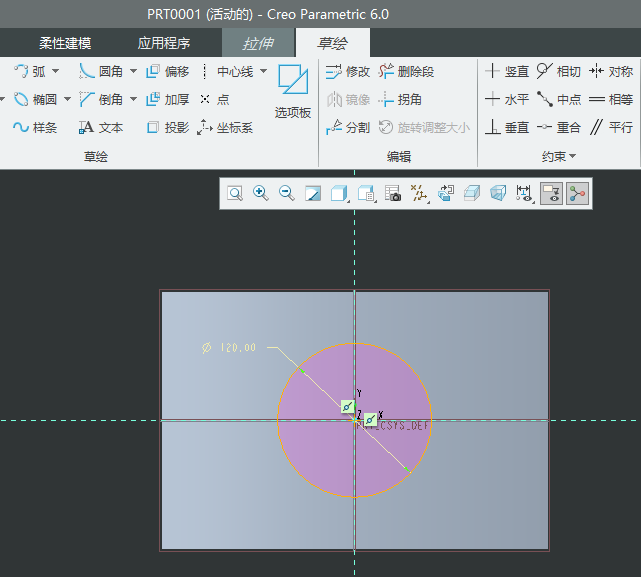641x577 pixels.
Task: Select the 文本 text tool
Action: coord(101,127)
